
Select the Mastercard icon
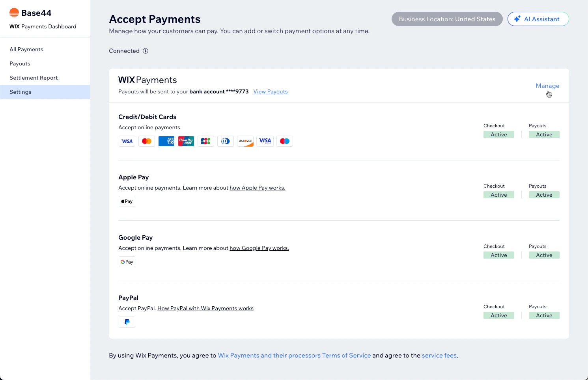pos(146,141)
